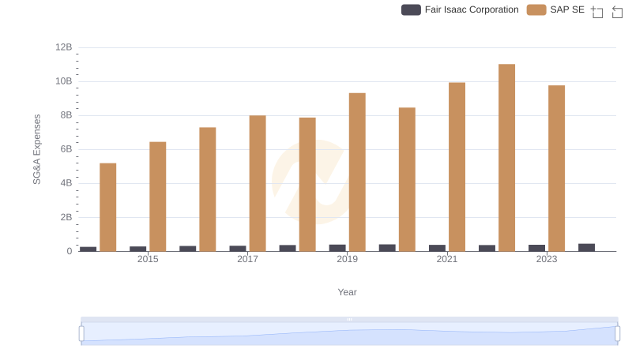Click the SAP SE bar for 2016
This screenshot has width=632, height=364.
pyautogui.click(x=208, y=190)
